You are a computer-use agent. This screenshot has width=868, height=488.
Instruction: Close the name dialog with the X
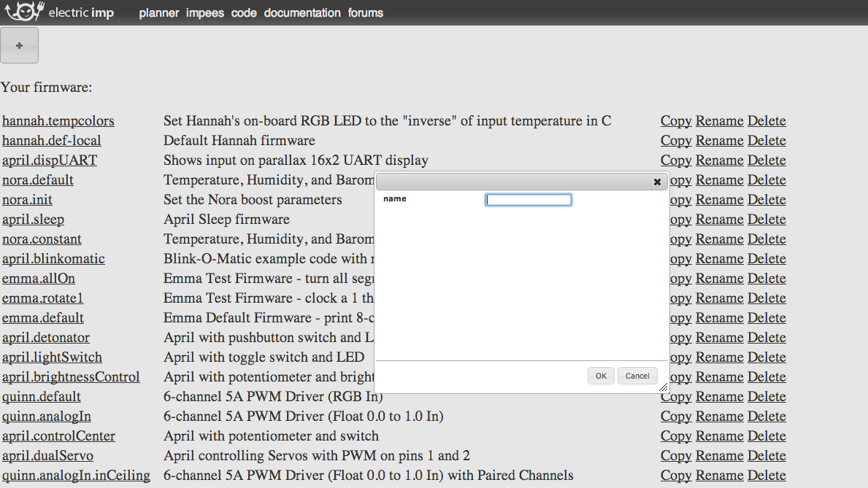click(x=656, y=182)
